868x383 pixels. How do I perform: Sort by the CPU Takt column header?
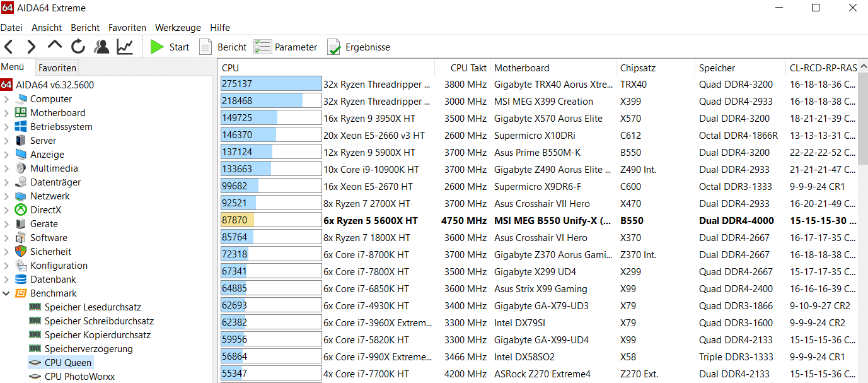click(463, 68)
